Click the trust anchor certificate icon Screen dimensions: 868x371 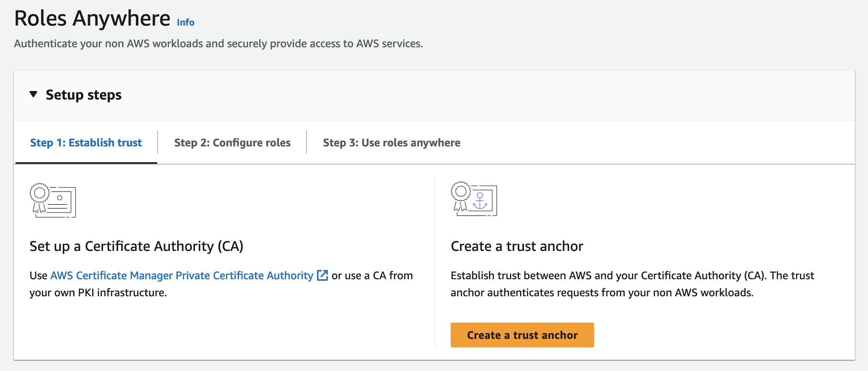point(474,199)
